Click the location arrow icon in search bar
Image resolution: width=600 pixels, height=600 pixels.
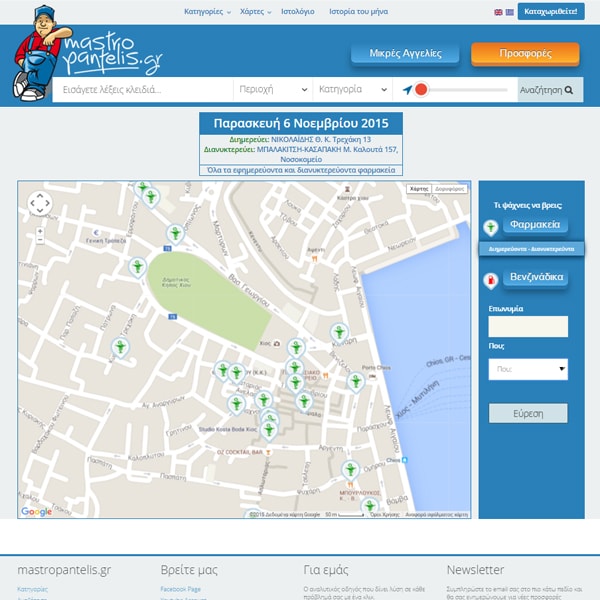[407, 90]
